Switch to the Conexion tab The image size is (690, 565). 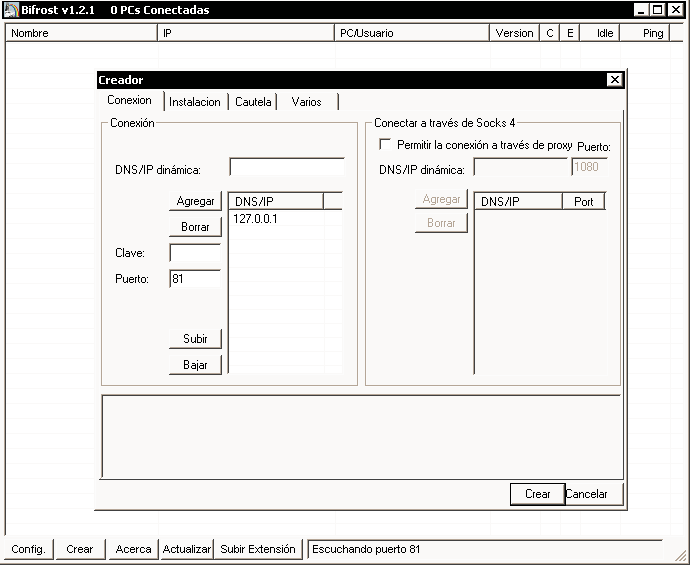click(129, 100)
